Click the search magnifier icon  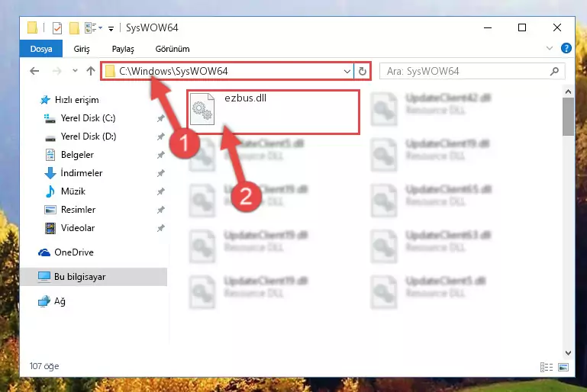554,71
